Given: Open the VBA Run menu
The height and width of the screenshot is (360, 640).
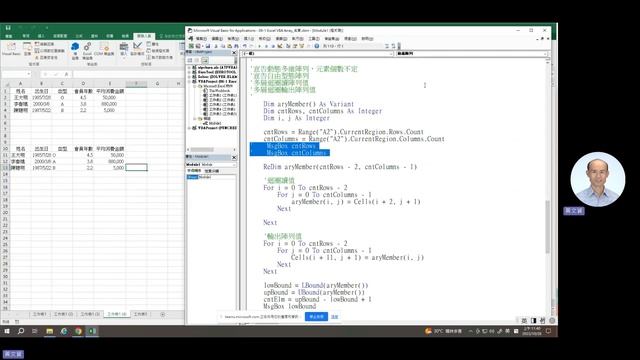Looking at the screenshot, I should coord(298,38).
